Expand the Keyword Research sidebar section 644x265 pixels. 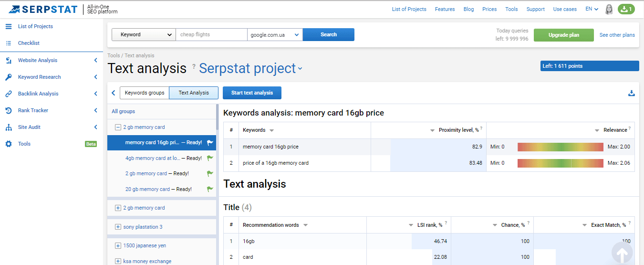click(x=96, y=77)
